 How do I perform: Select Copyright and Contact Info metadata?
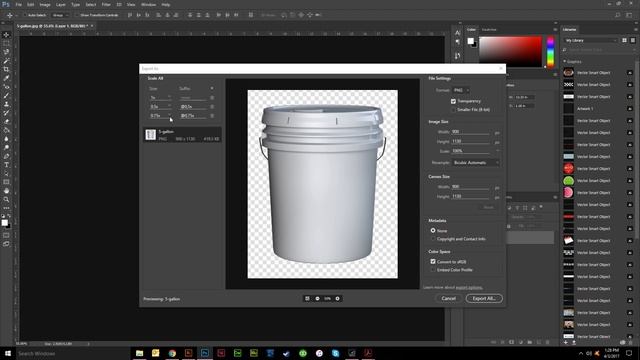point(433,239)
